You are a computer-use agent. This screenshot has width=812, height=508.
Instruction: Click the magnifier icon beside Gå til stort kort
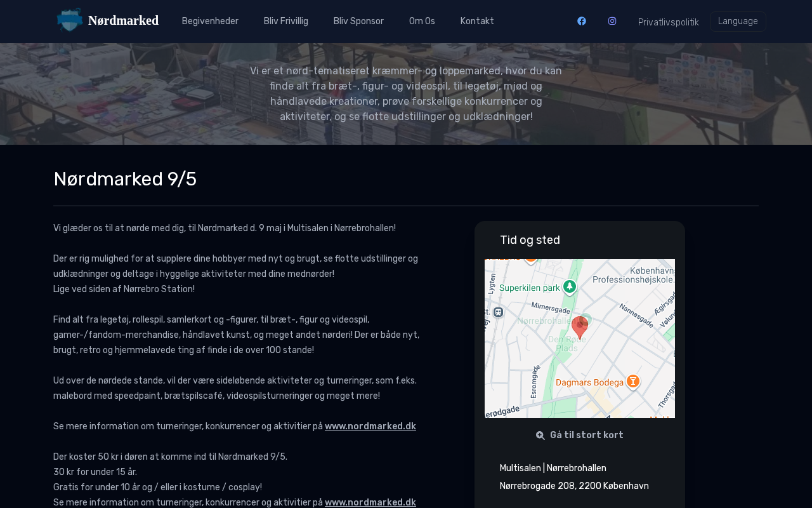click(540, 436)
